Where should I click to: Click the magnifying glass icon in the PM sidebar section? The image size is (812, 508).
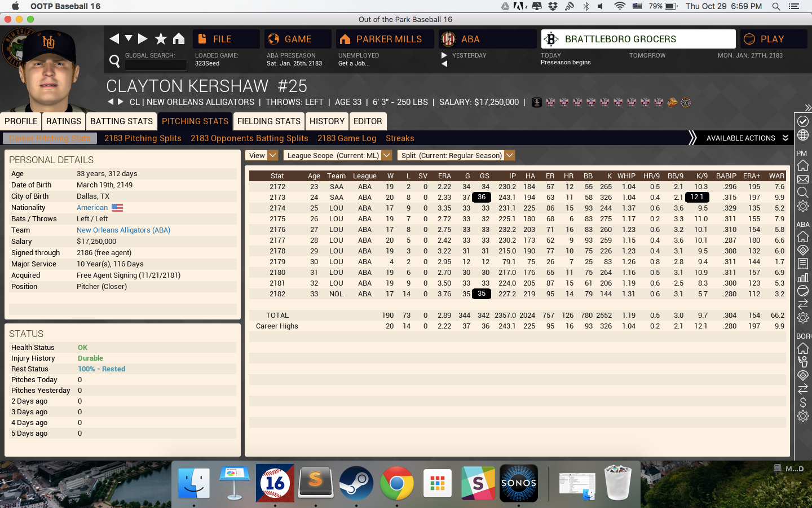[803, 192]
